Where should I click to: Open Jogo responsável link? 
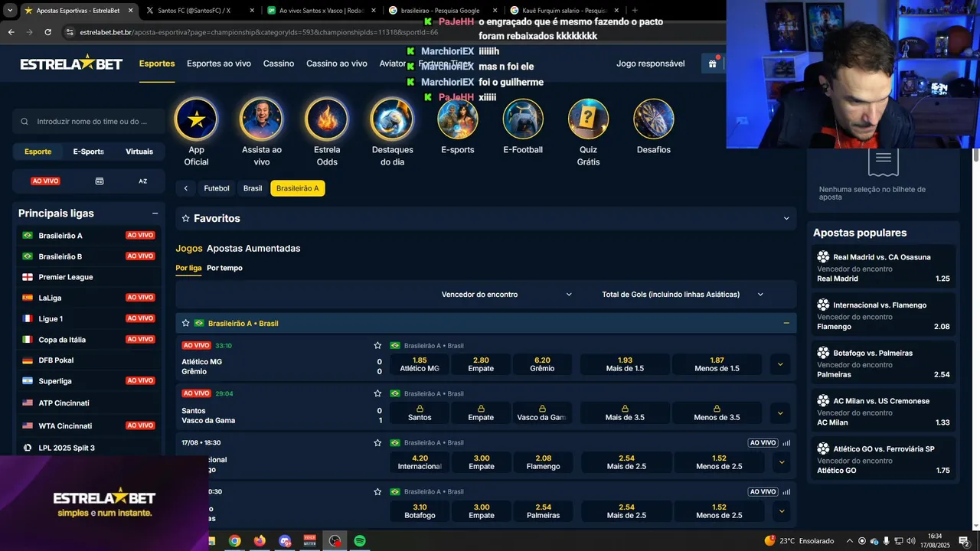coord(651,64)
